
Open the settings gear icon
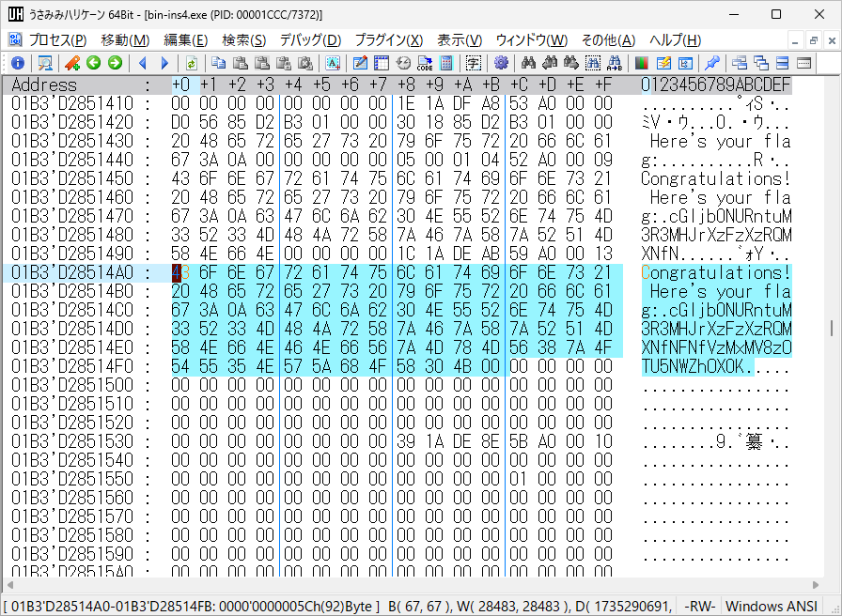pos(502,64)
